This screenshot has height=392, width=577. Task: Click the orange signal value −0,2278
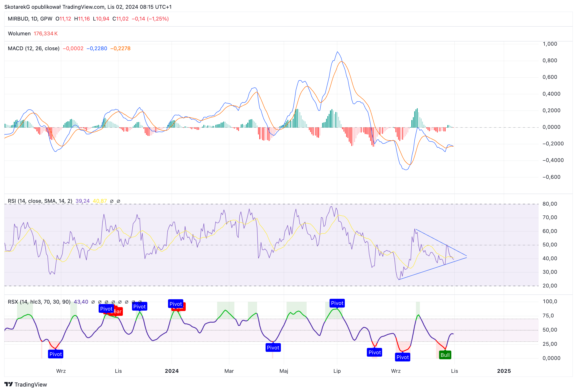(x=120, y=48)
